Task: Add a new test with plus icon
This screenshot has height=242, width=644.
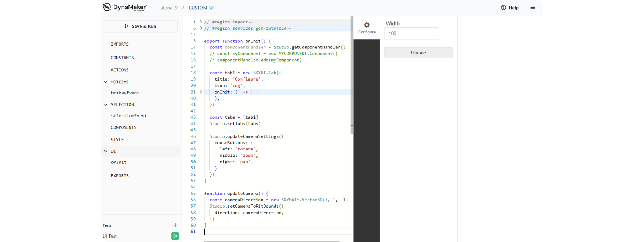Action: click(x=175, y=225)
